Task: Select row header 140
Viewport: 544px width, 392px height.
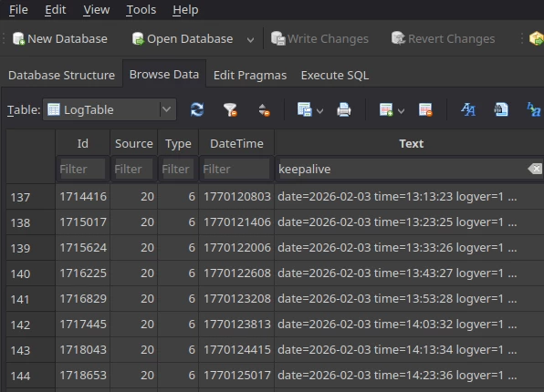Action: point(30,273)
